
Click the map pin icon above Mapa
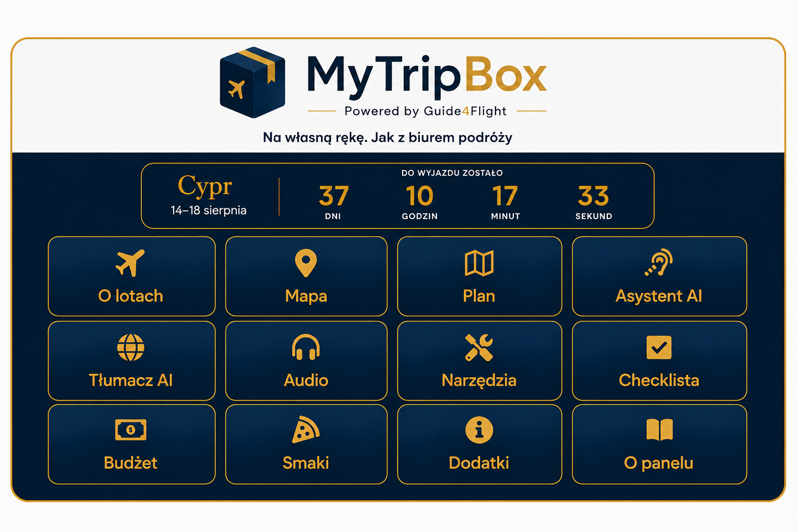[x=306, y=263]
